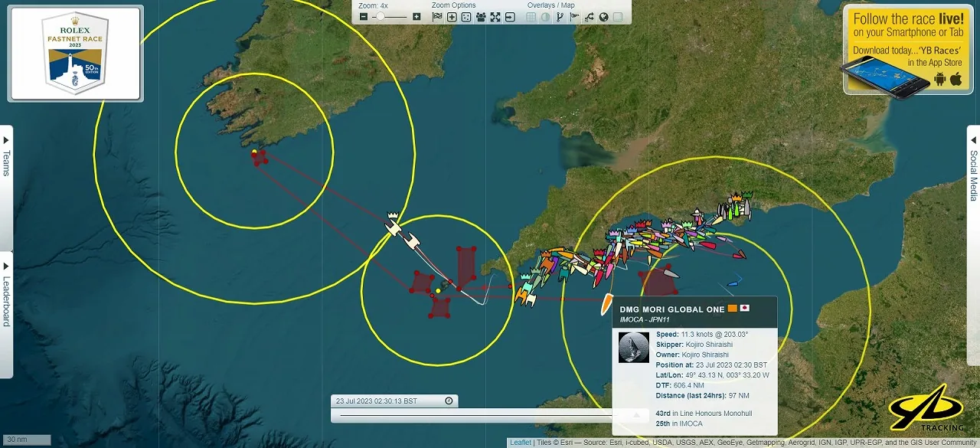Click the 'Zoom Options' toolbar label
The width and height of the screenshot is (980, 448).
coord(453,5)
